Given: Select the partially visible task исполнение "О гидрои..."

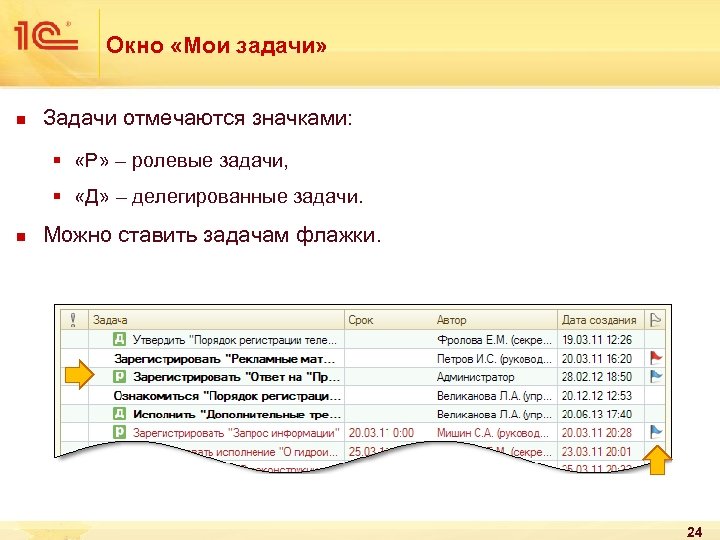Looking at the screenshot, I should point(265,452).
